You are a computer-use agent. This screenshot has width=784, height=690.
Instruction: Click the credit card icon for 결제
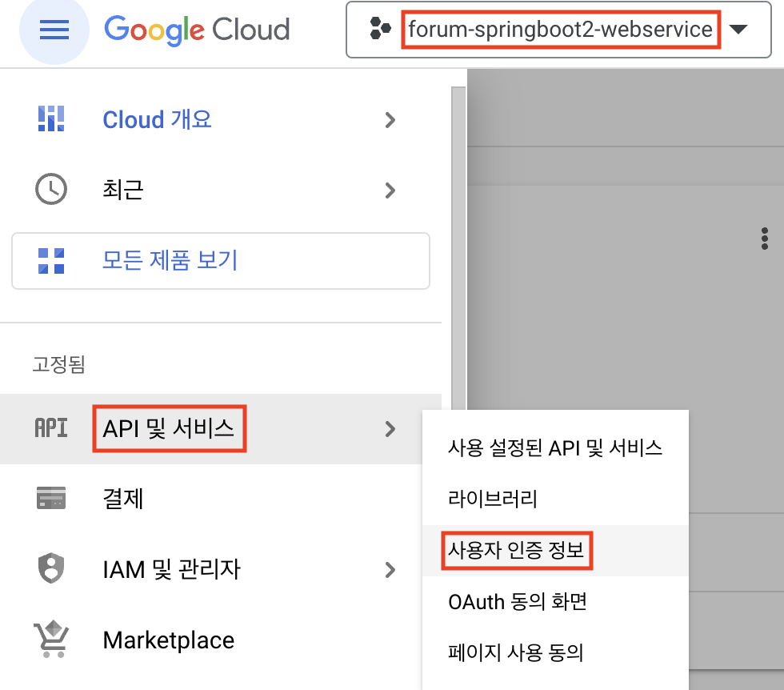pyautogui.click(x=51, y=498)
